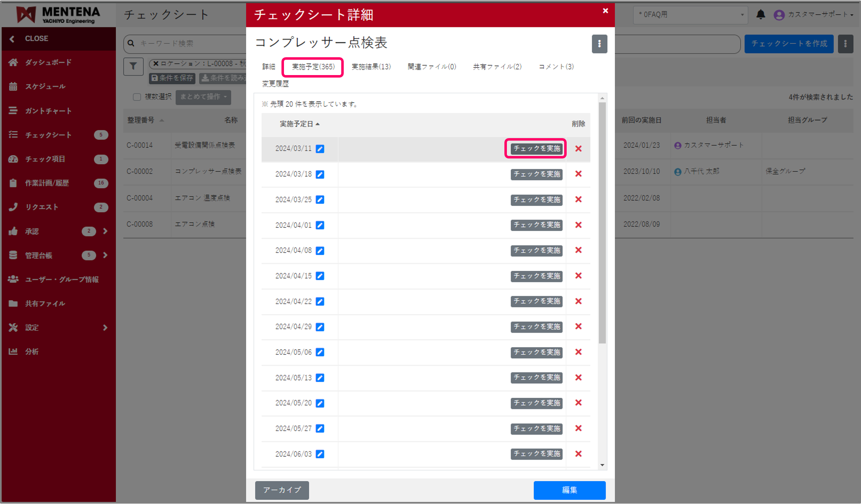Open the filter funnel icon
This screenshot has height=504, width=861.
(x=133, y=66)
